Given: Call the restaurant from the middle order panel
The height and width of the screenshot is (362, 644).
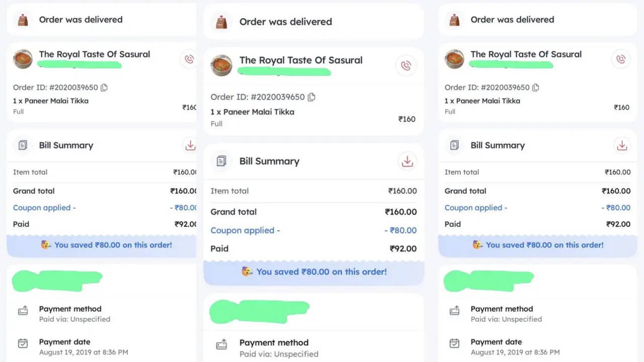Looking at the screenshot, I should click(x=406, y=66).
